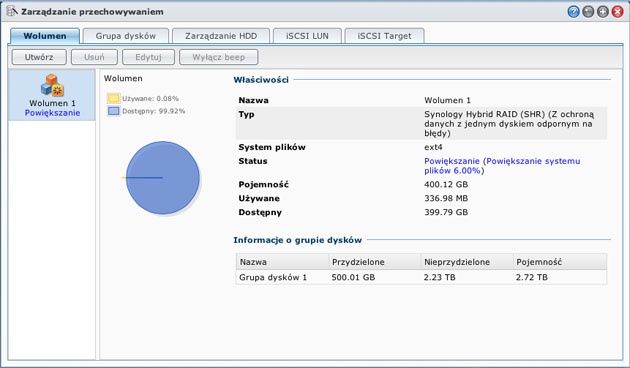Click the Przydzielone column header
Screen dimensions: 630x368
[374, 262]
